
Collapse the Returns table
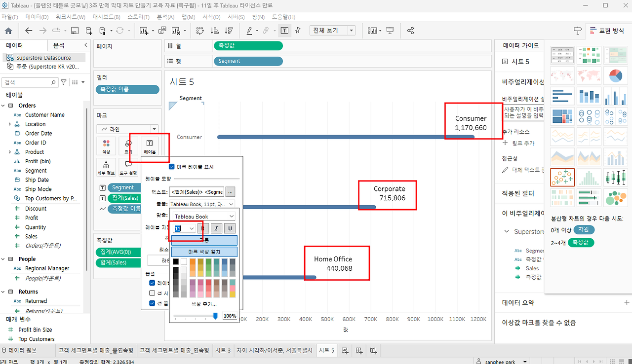[x=3, y=291]
